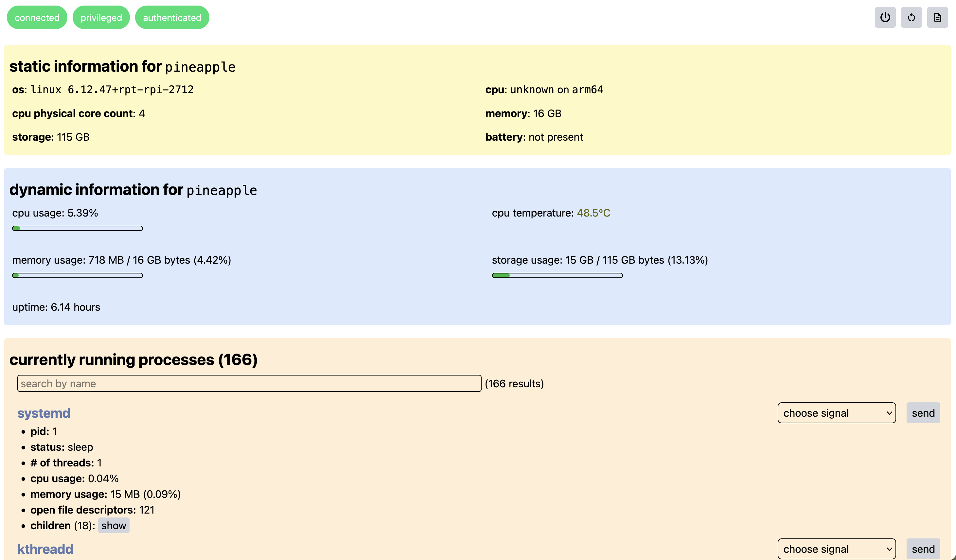Click systemd's cpu usage: 0.04% entry
This screenshot has height=560, width=956.
click(x=74, y=479)
